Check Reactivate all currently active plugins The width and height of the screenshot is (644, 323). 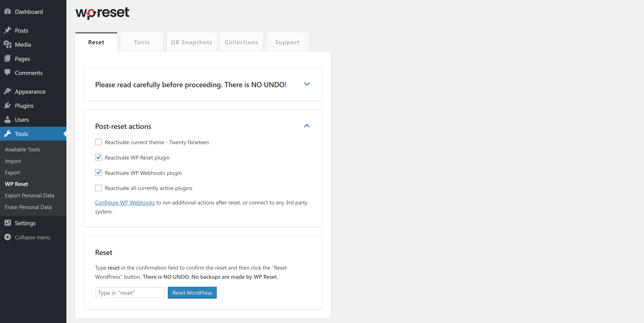(99, 188)
